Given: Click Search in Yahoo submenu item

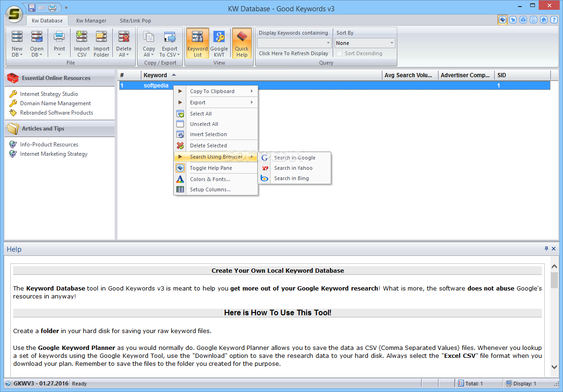Looking at the screenshot, I should pos(294,168).
